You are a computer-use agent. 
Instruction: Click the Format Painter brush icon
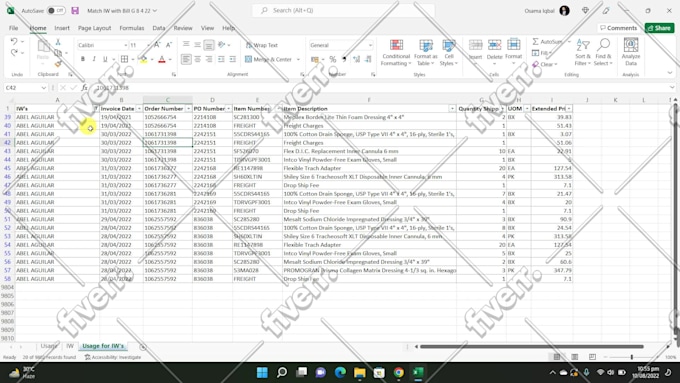tap(58, 64)
